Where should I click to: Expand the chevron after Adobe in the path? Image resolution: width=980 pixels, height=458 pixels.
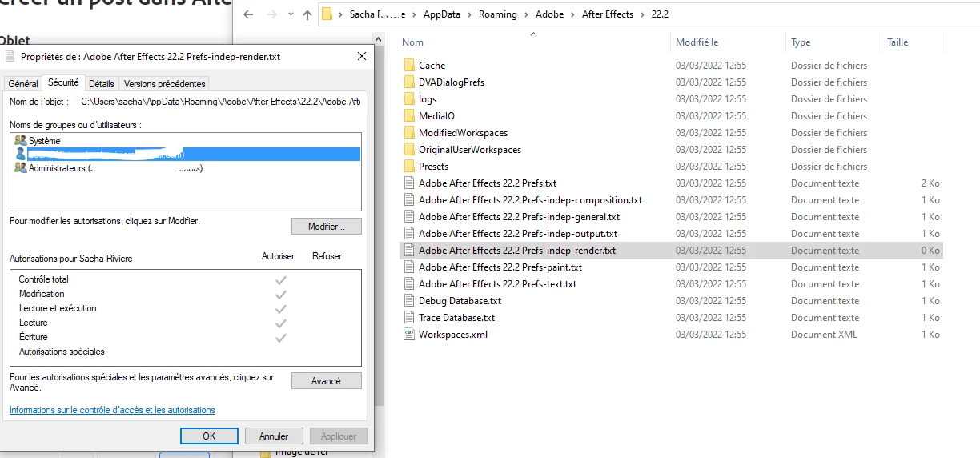(573, 14)
